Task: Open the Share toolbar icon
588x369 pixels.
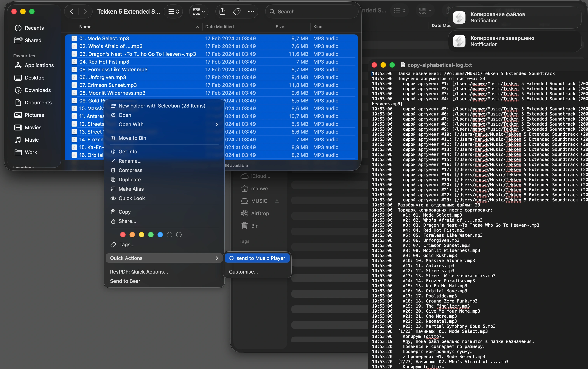Action: tap(222, 11)
